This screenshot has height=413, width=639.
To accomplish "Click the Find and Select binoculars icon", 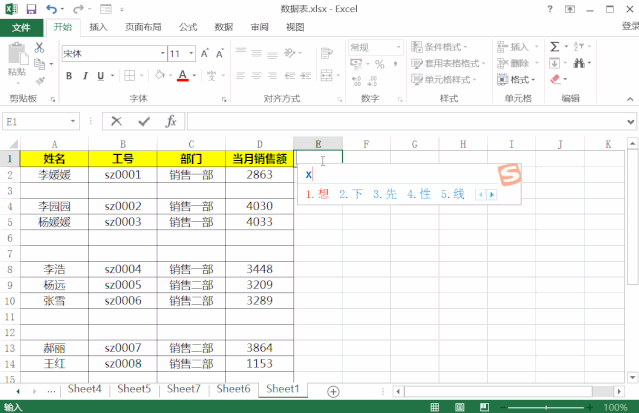I will [x=579, y=63].
